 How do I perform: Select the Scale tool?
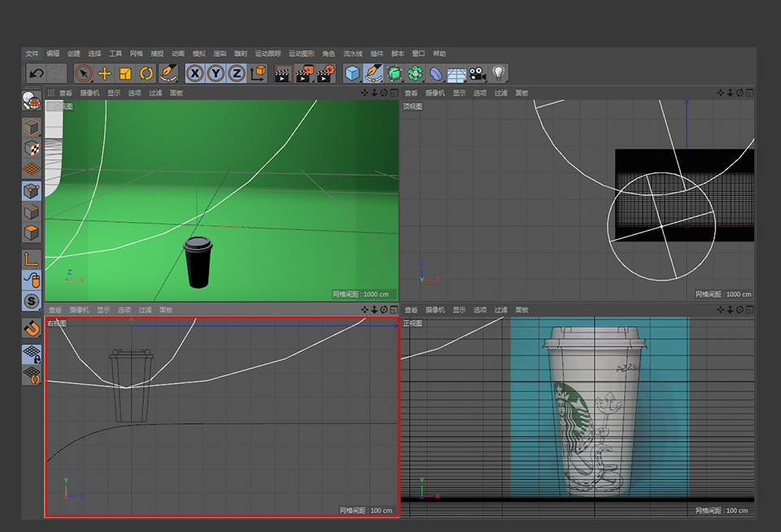click(x=125, y=73)
